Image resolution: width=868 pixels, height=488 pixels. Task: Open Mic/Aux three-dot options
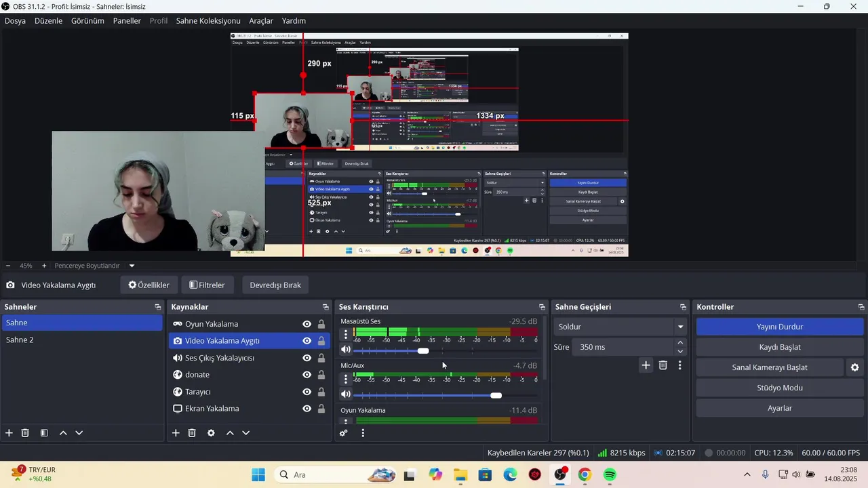[346, 379]
